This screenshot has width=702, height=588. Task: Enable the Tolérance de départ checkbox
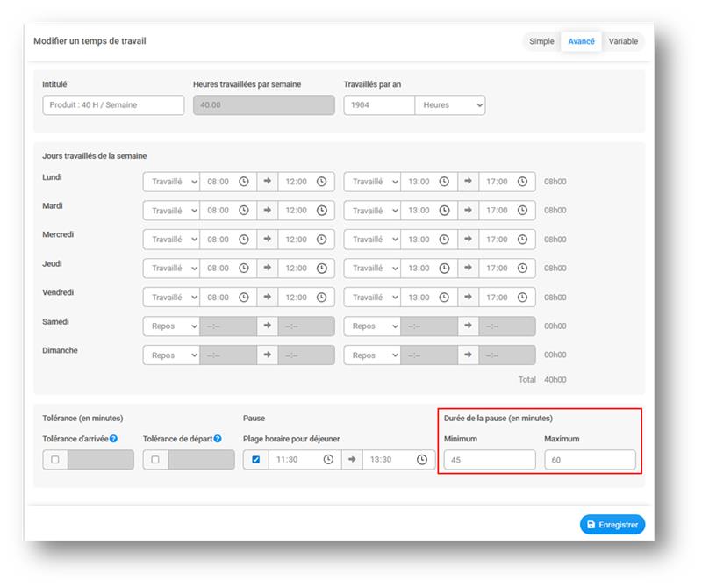(x=155, y=460)
